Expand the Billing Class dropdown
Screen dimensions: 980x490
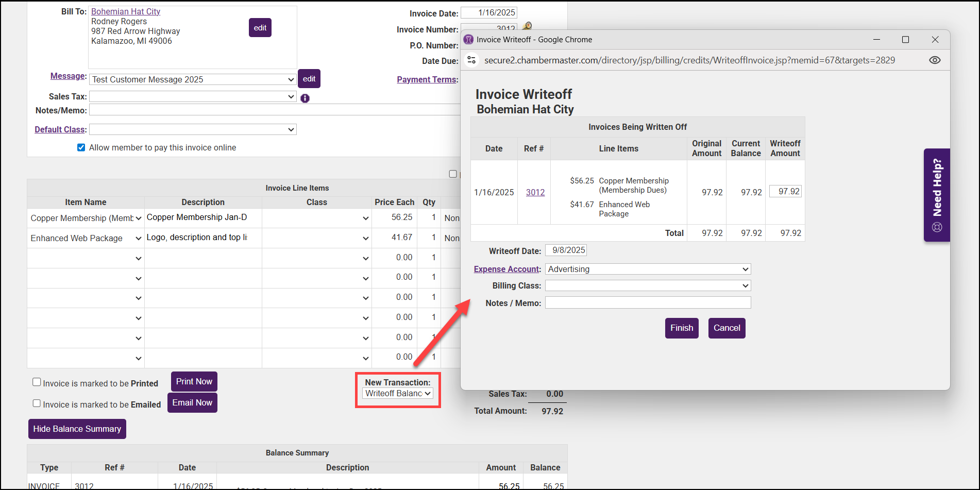click(x=648, y=285)
